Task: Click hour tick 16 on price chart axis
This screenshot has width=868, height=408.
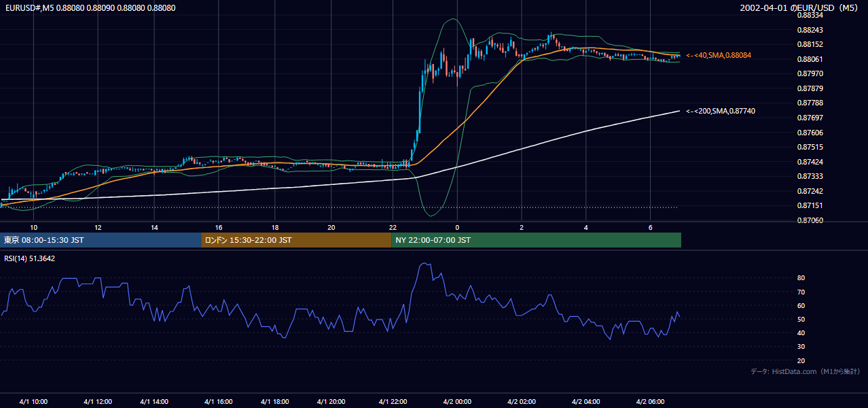Action: [219, 227]
